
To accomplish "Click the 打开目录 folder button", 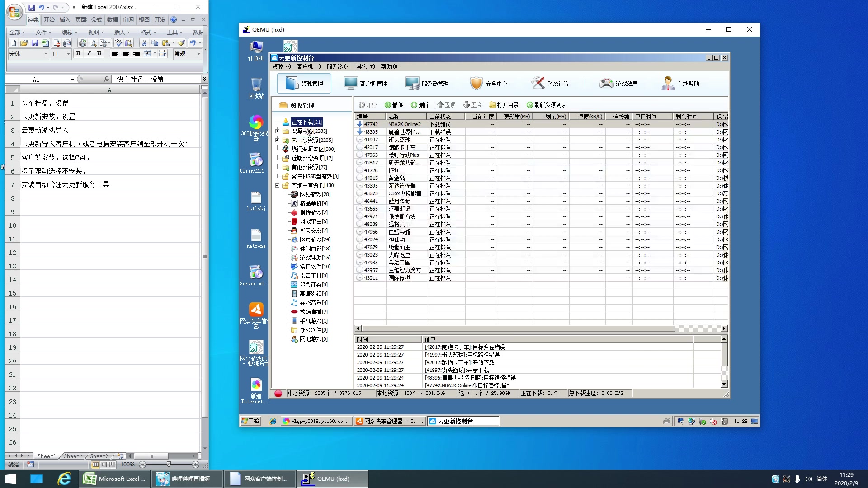I will (504, 105).
